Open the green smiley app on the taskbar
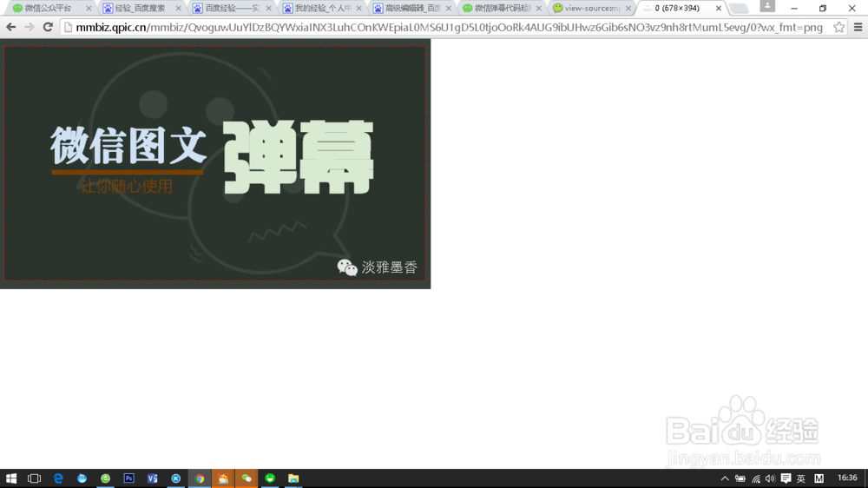The image size is (868, 488). pos(270,478)
